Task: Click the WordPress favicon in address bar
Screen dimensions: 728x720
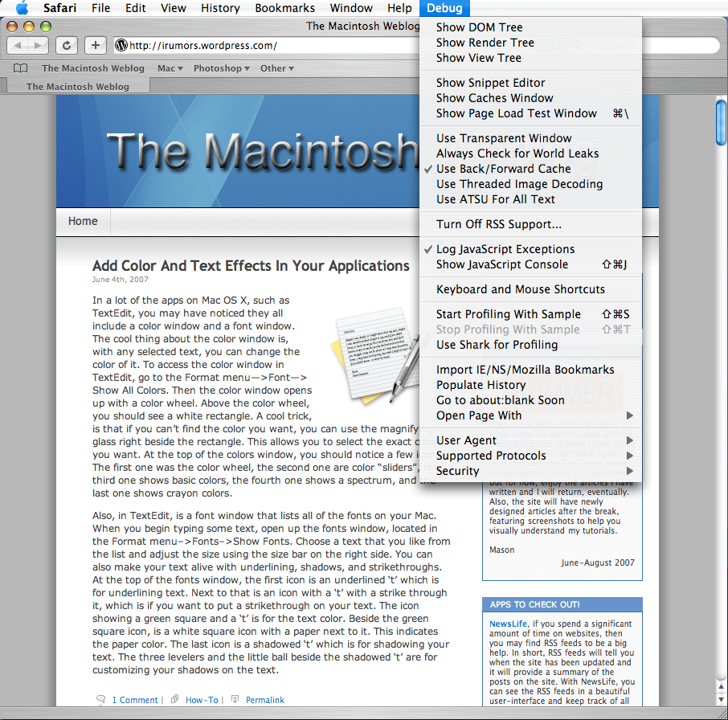Action: point(121,45)
